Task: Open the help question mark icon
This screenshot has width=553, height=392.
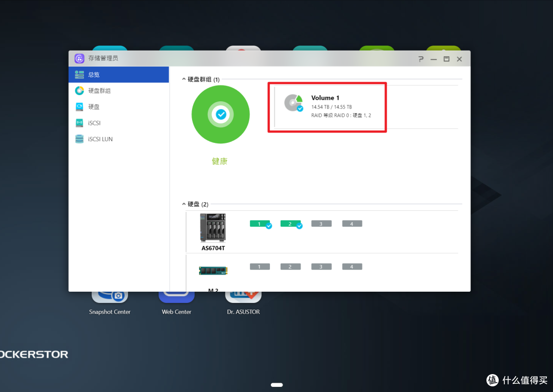Action: pyautogui.click(x=421, y=59)
